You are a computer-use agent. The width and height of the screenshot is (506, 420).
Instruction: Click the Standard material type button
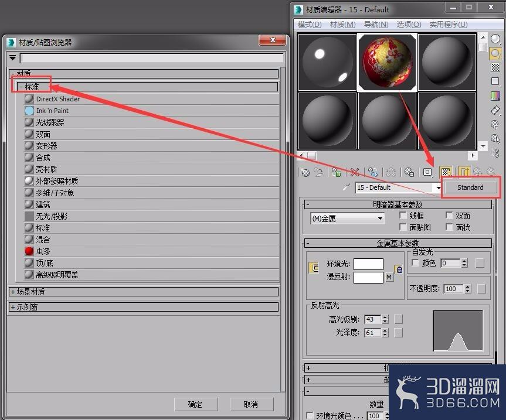(470, 187)
